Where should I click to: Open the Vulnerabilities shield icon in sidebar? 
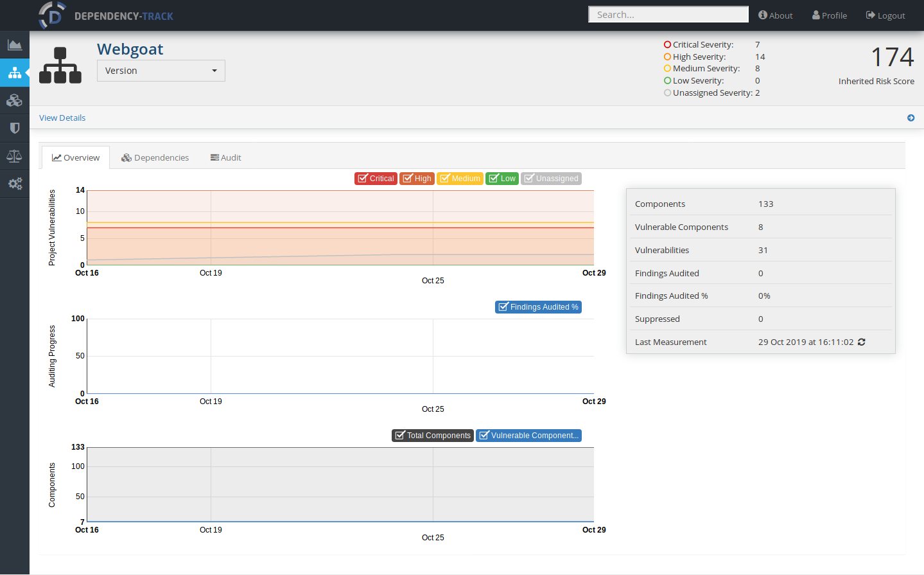(14, 128)
